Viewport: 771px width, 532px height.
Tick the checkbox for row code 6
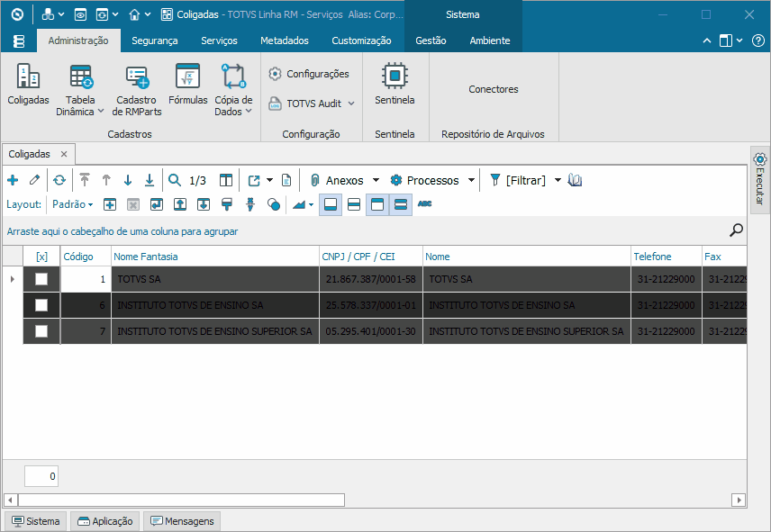(x=41, y=305)
